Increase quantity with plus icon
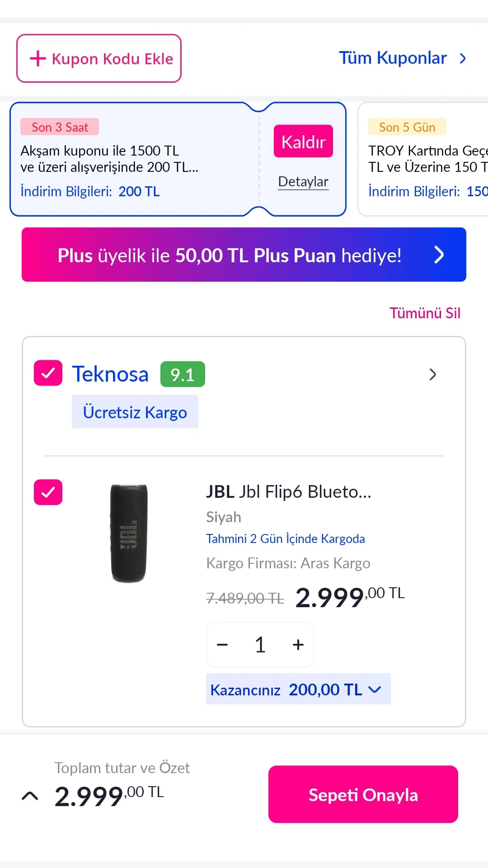 [298, 645]
